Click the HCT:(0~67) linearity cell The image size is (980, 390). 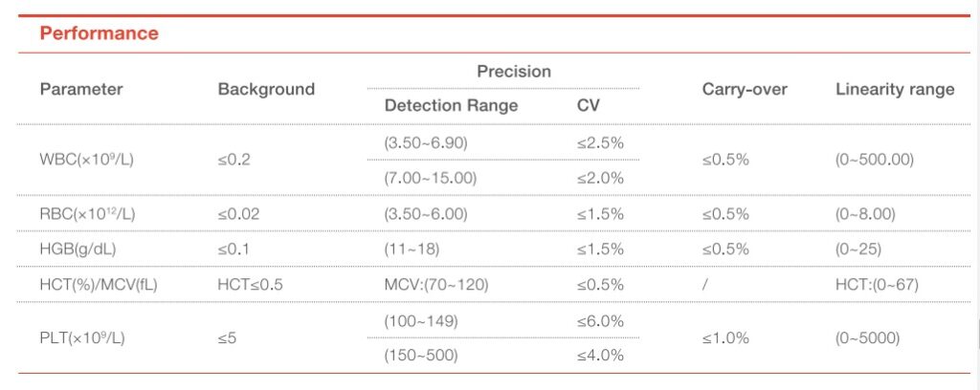[x=879, y=284]
